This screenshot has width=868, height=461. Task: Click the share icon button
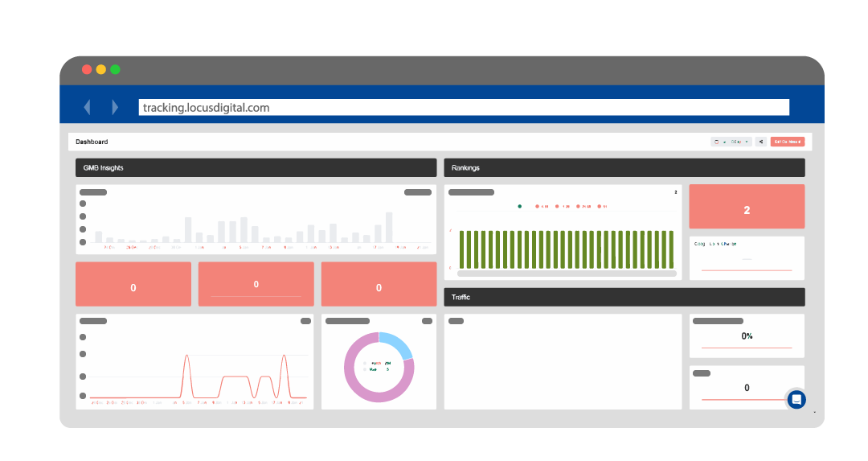(761, 142)
